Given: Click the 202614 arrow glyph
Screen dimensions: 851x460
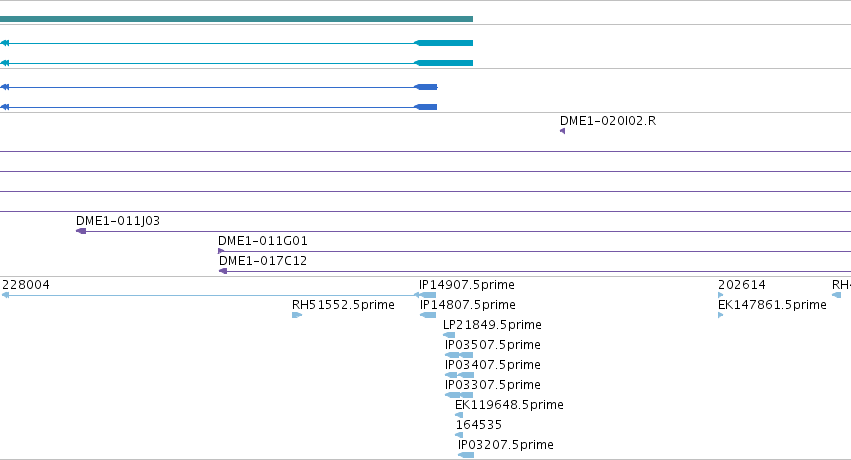Looking at the screenshot, I should (x=721, y=295).
